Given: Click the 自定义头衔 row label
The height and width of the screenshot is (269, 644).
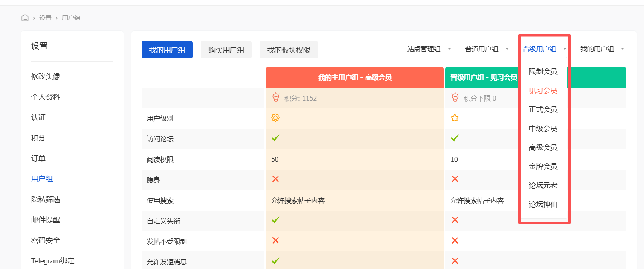Looking at the screenshot, I should (163, 221).
